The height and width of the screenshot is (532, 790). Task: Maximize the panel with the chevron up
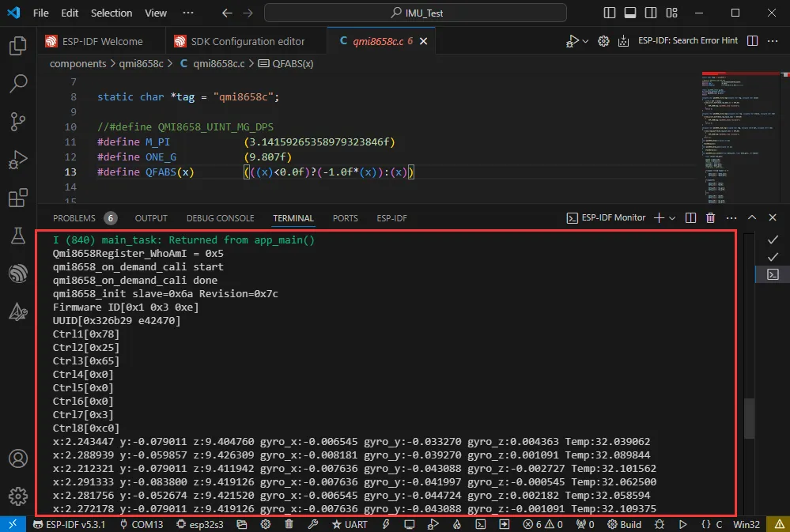[752, 218]
